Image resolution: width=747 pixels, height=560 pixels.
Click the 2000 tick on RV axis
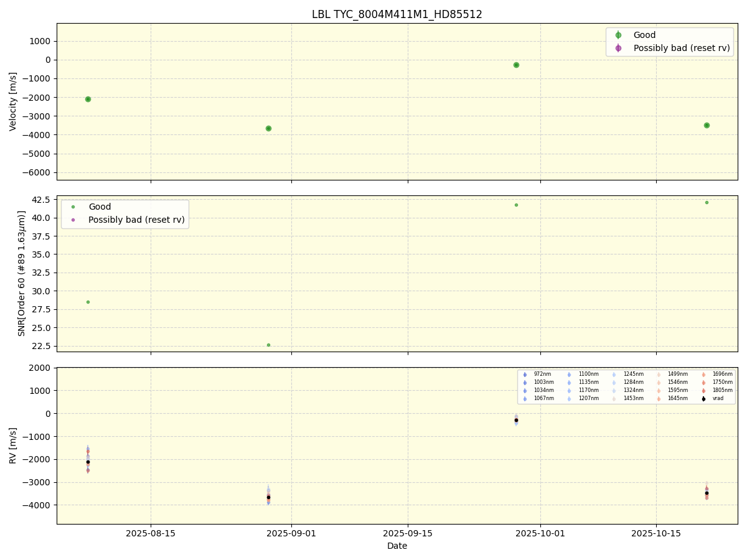41,368
